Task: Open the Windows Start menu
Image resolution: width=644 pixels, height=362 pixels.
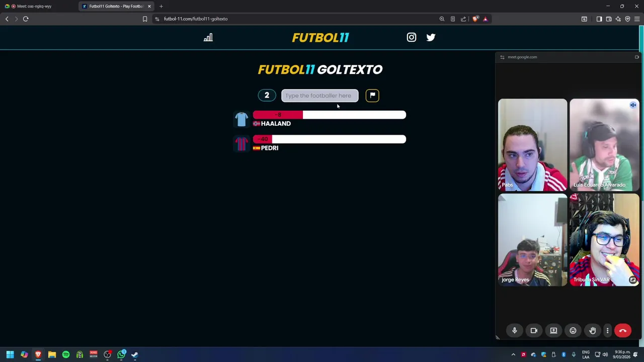Action: point(10,354)
